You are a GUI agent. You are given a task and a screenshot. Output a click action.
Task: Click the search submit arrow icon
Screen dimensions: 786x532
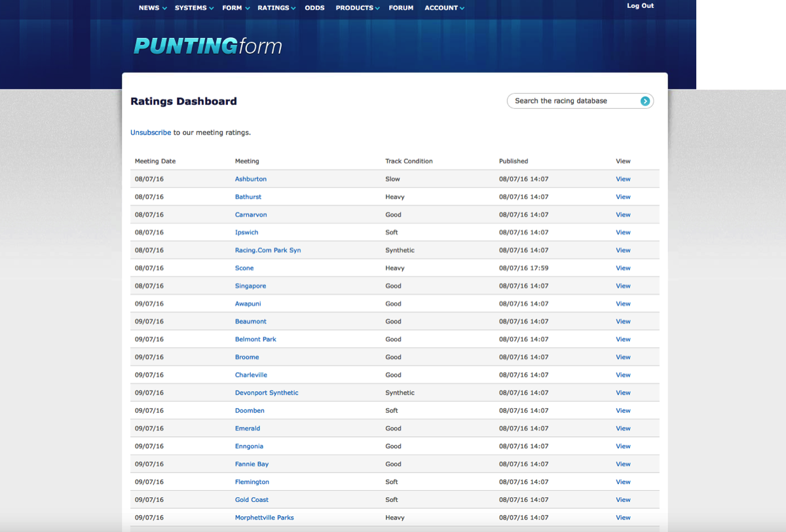(645, 101)
